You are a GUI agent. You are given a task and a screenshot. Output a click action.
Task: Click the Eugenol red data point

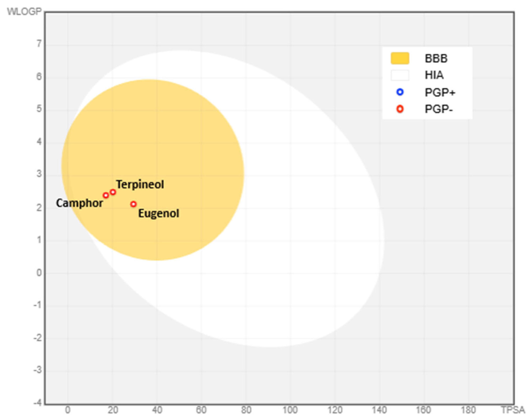pos(133,204)
